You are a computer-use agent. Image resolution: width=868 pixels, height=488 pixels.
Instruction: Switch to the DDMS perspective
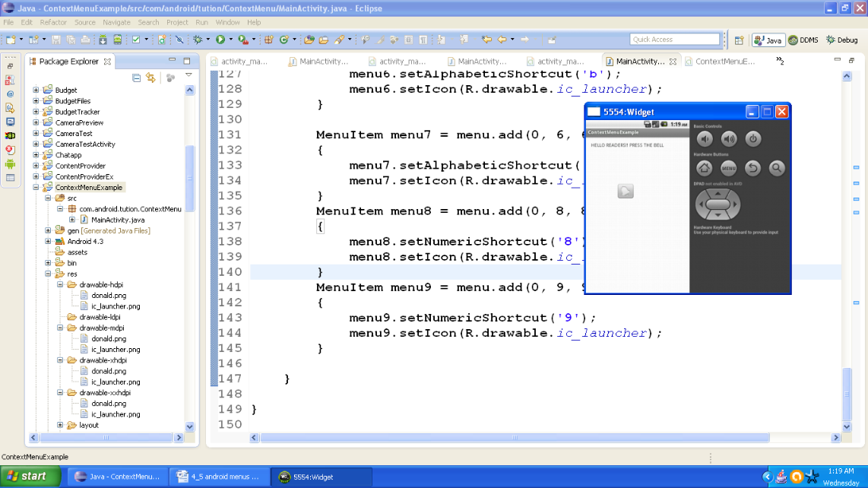pyautogui.click(x=803, y=40)
